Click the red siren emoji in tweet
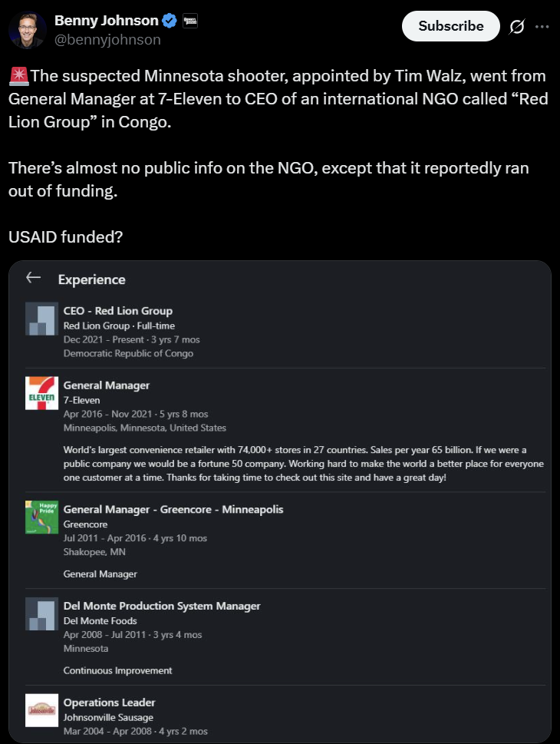This screenshot has height=744, width=560. click(x=18, y=76)
